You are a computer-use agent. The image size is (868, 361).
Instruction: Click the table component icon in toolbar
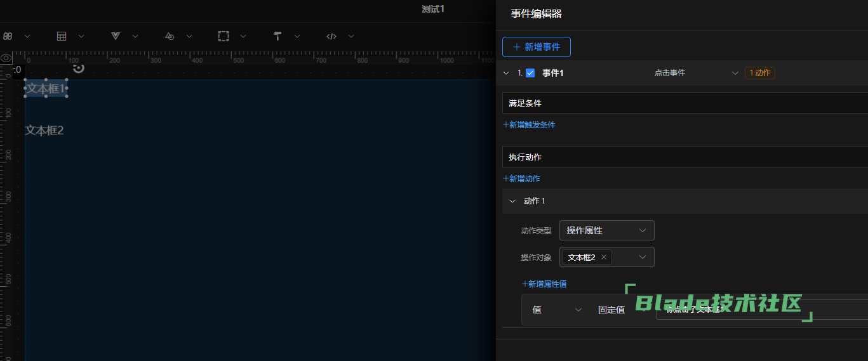tap(62, 36)
